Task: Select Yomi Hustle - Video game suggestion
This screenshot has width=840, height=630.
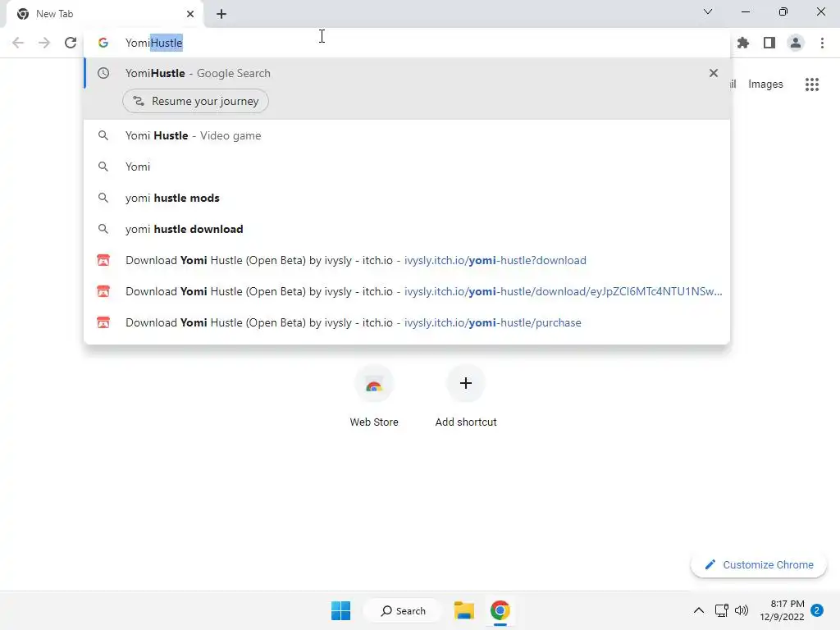Action: [x=407, y=135]
